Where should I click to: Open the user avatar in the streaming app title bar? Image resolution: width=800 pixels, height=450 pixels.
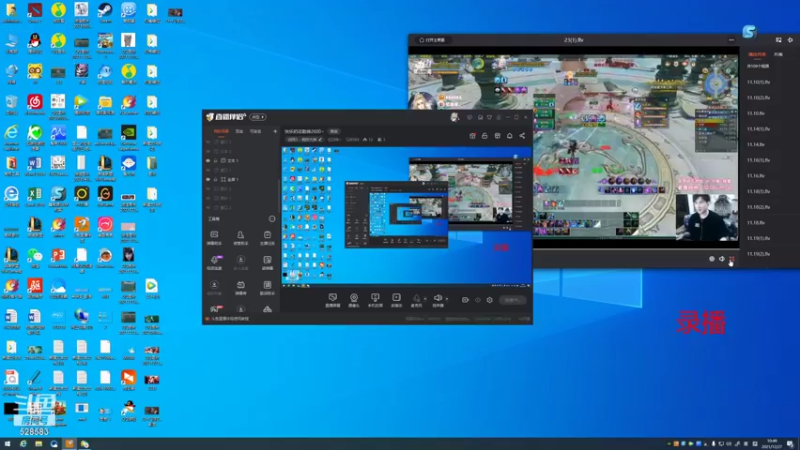[x=455, y=117]
